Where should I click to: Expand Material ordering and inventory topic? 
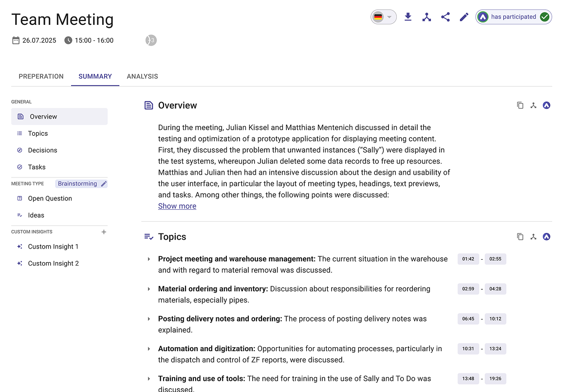tap(149, 289)
